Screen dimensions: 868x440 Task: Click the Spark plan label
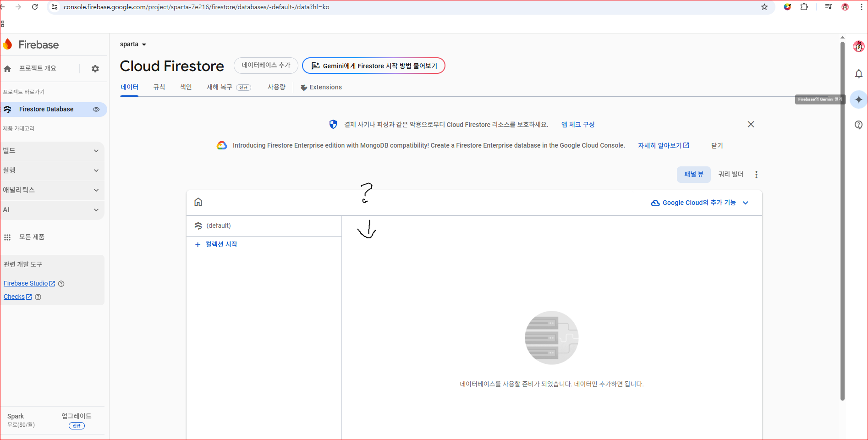16,416
